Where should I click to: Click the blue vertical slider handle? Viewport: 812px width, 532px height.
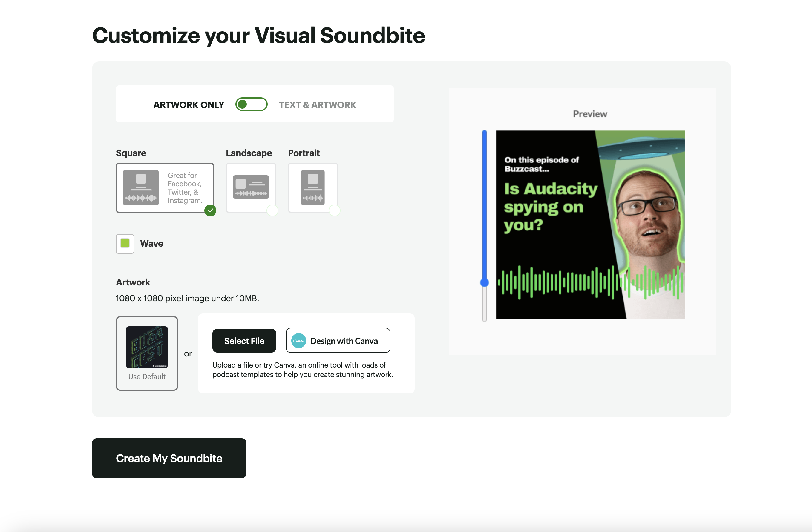pyautogui.click(x=484, y=282)
